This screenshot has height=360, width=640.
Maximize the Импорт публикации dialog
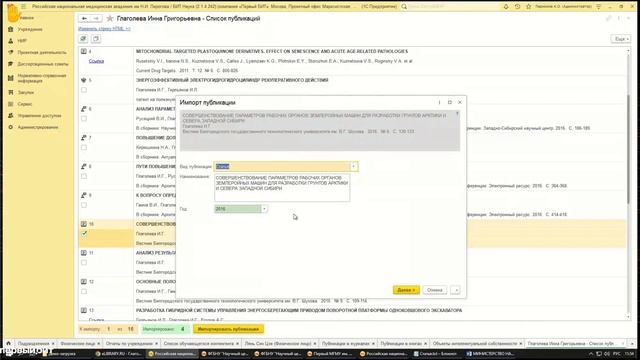450,102
